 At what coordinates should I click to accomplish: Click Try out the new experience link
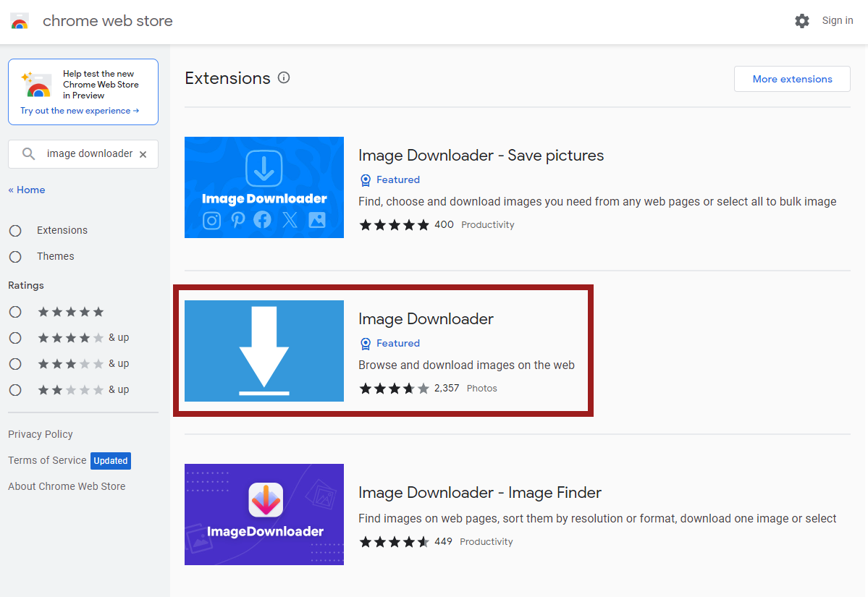coord(80,111)
